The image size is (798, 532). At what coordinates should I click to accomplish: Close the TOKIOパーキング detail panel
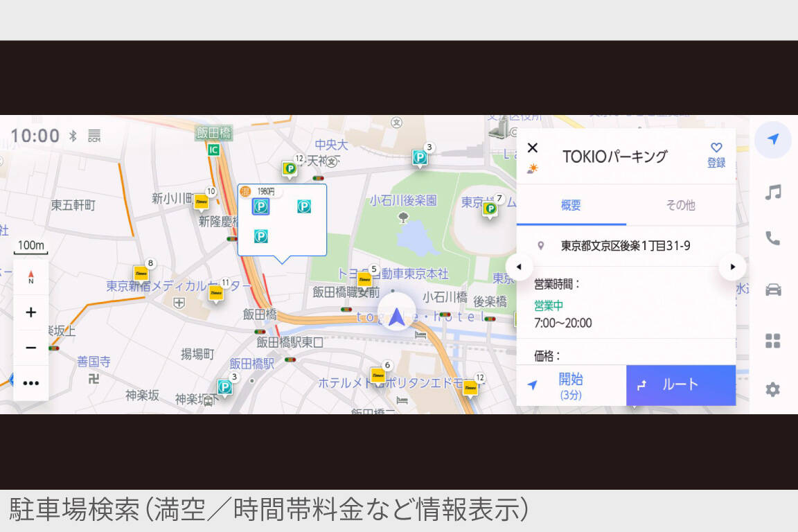point(532,148)
